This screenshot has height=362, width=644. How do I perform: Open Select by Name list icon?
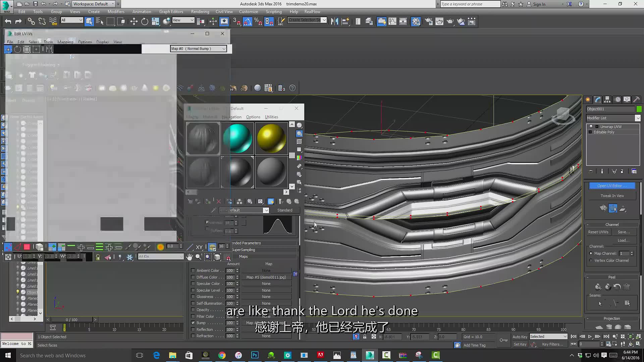coord(100,21)
